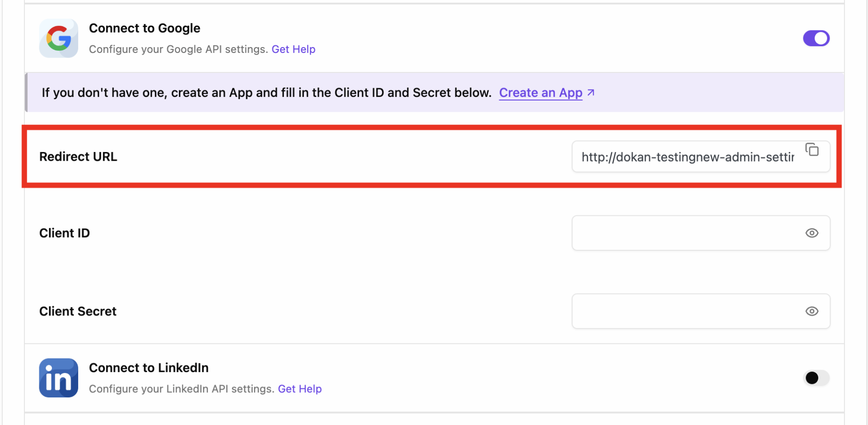Open Get Help link for LinkedIn settings
This screenshot has width=868, height=425.
point(300,389)
